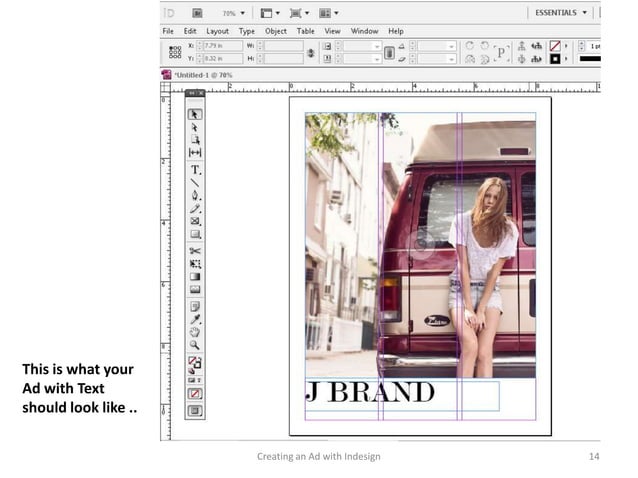Open the Scale Y Percentage dropdown
Image resolution: width=638 pixels, height=478 pixels.
377,59
